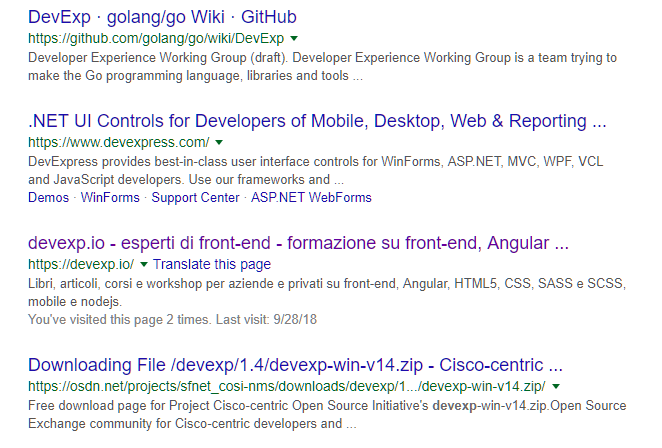Click the osdn.net projects green URL
The width and height of the screenshot is (662, 448).
[286, 386]
